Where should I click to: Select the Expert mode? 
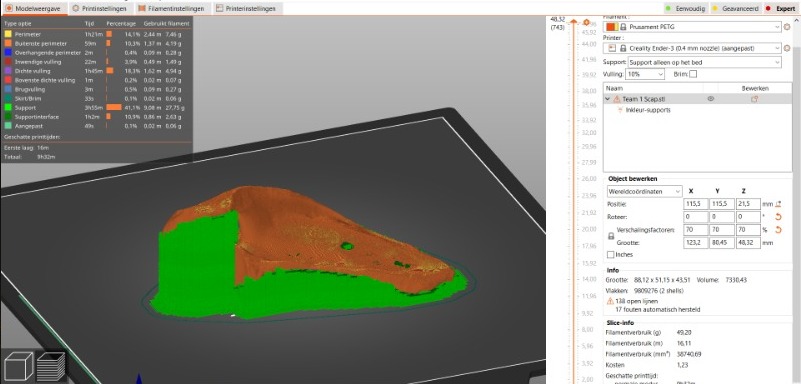[780, 9]
